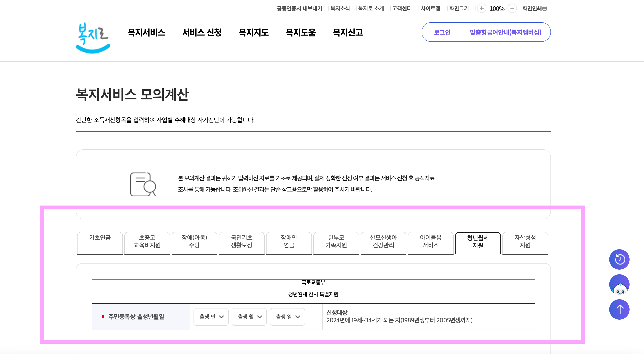Click the 화면크기 label

click(x=459, y=8)
